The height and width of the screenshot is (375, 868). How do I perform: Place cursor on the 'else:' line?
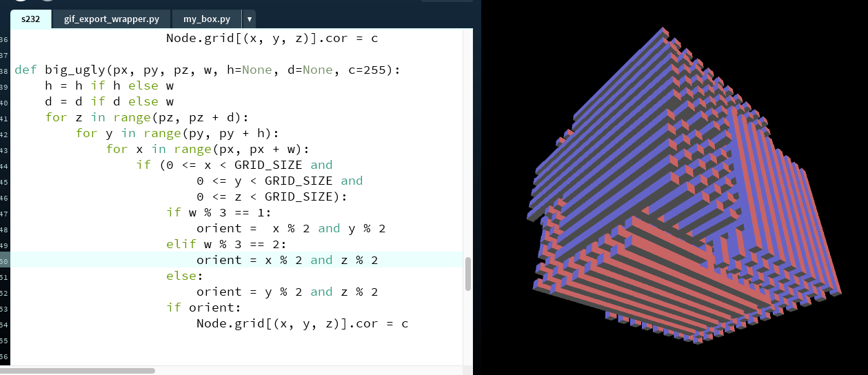185,276
